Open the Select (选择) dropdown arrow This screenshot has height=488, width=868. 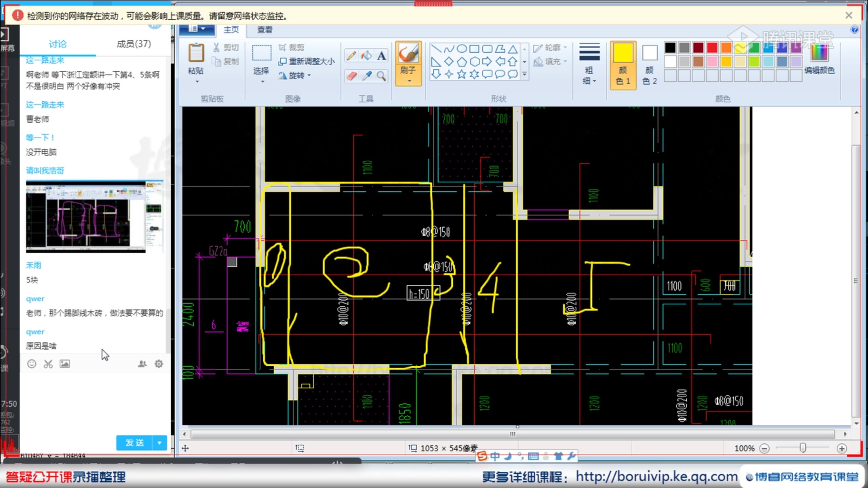[262, 81]
